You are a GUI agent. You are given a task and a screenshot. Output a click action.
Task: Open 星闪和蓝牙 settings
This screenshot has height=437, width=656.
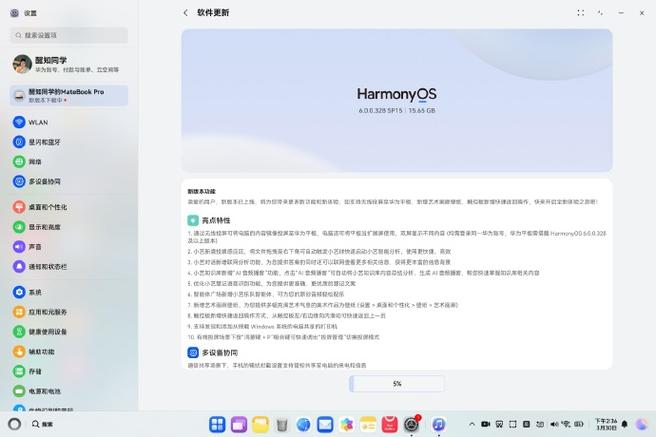coord(69,142)
